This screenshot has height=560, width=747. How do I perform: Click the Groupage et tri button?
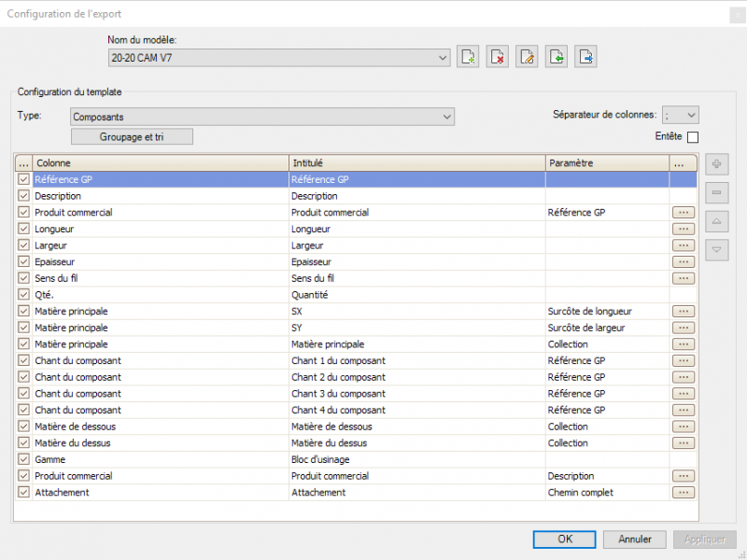point(132,136)
